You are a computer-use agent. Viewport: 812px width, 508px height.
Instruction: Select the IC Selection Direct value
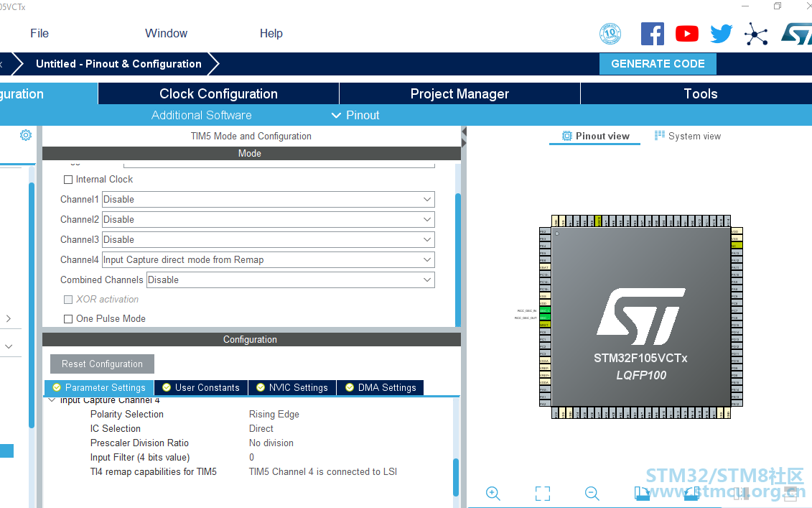tap(261, 429)
